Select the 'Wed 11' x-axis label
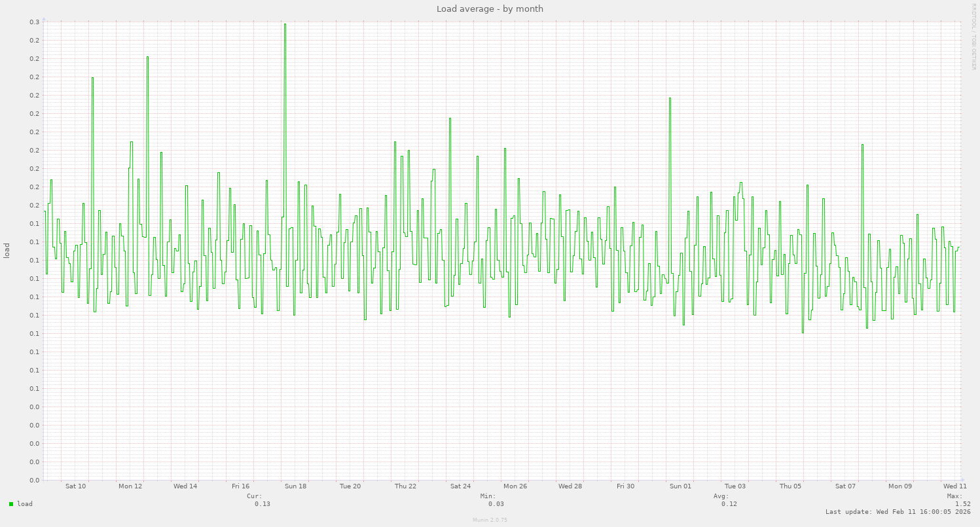 pyautogui.click(x=954, y=486)
